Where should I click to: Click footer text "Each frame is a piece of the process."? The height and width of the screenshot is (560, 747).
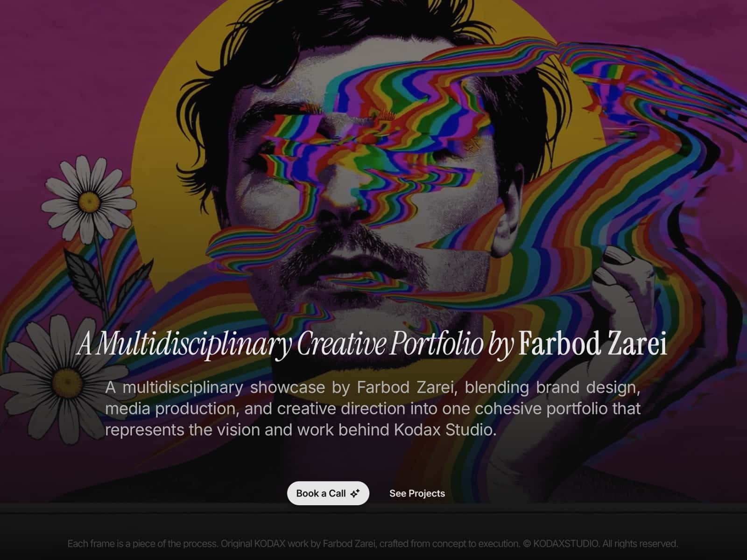pos(143,544)
